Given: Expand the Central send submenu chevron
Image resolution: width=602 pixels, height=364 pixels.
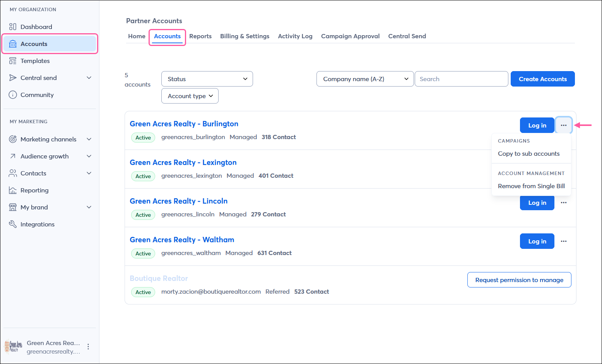Looking at the screenshot, I should [x=89, y=78].
